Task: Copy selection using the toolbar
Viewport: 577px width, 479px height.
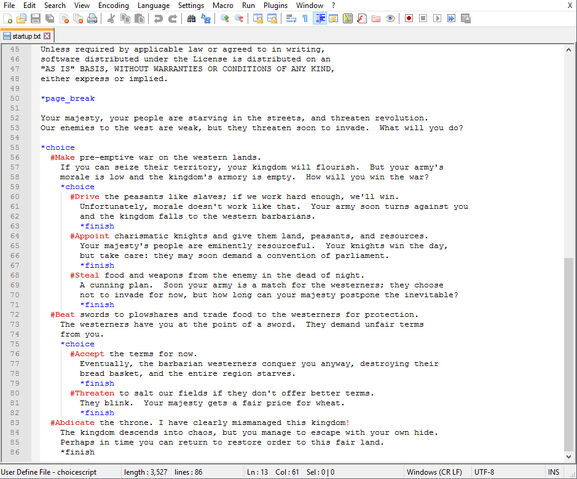Action: (x=125, y=18)
